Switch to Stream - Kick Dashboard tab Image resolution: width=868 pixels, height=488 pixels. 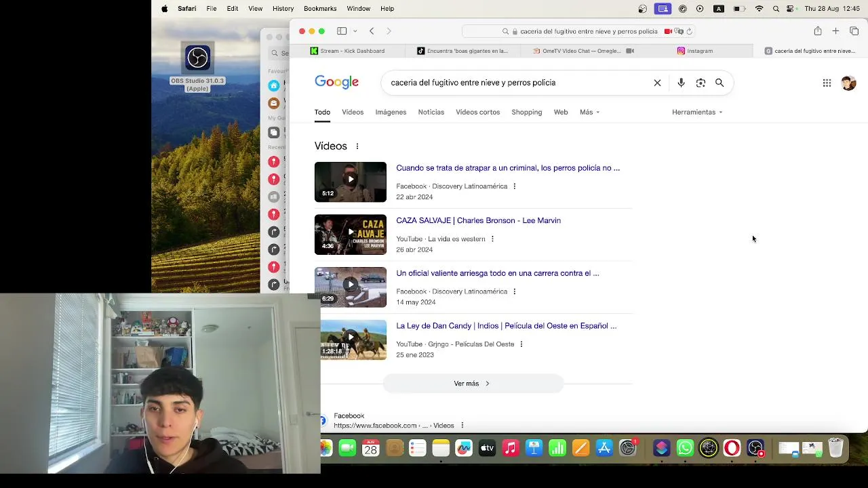pyautogui.click(x=347, y=51)
